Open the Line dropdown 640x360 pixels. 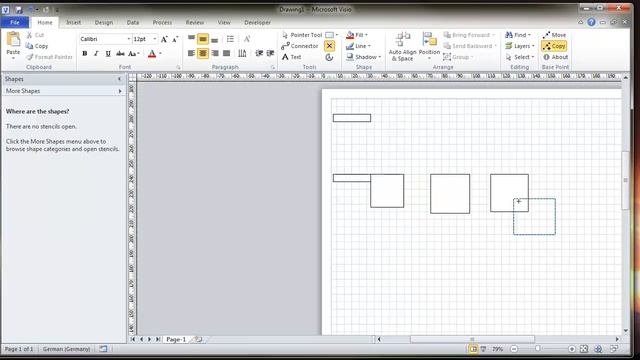[358, 46]
